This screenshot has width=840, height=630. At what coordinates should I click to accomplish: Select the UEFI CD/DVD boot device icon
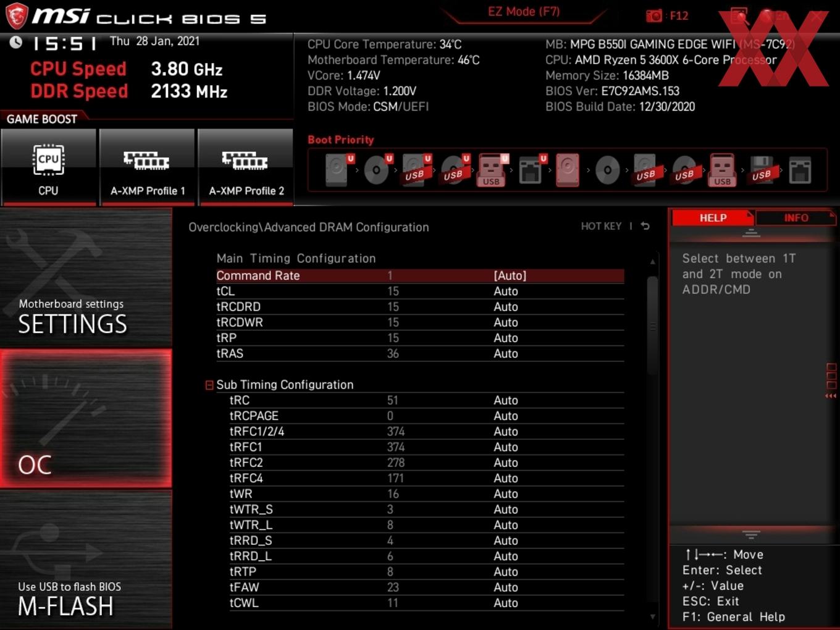click(377, 170)
